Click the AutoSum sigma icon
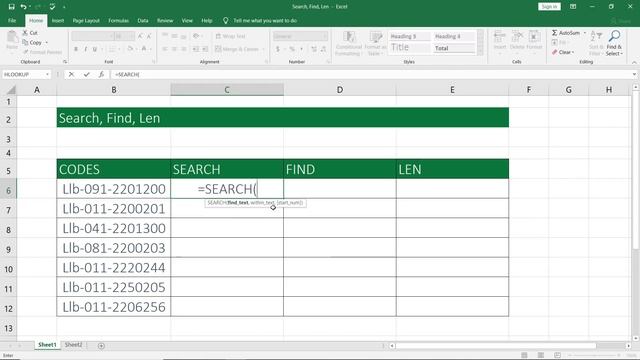640x360 pixels. (x=555, y=33)
